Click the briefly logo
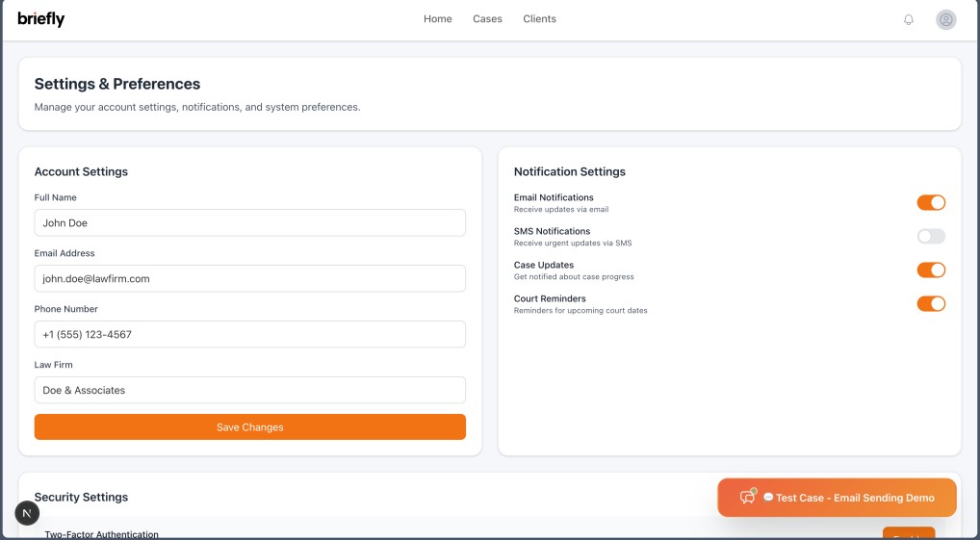Viewport: 980px width, 540px height. 41,19
